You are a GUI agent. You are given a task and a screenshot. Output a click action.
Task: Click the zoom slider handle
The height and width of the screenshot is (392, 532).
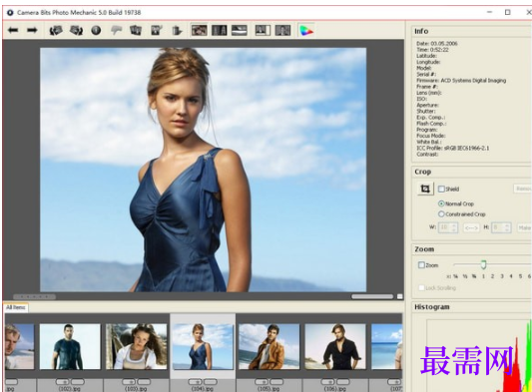coord(483,264)
